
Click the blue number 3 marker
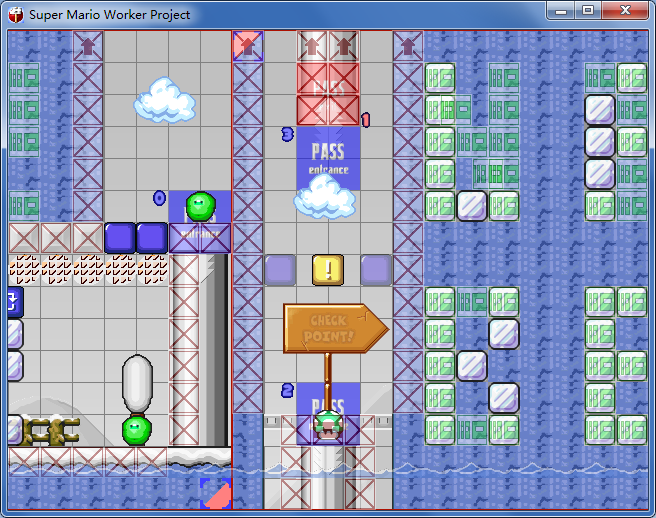[288, 134]
